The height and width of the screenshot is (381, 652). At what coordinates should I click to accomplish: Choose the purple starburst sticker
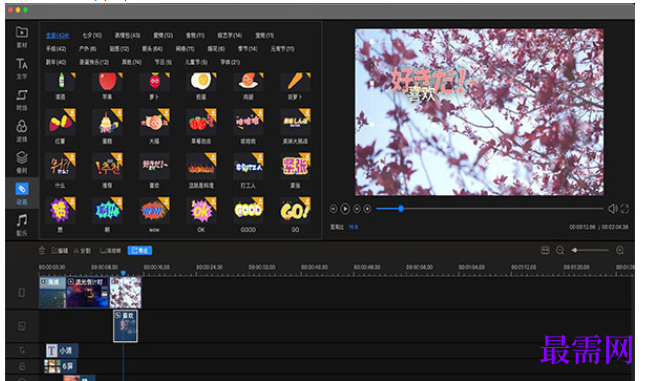point(61,210)
